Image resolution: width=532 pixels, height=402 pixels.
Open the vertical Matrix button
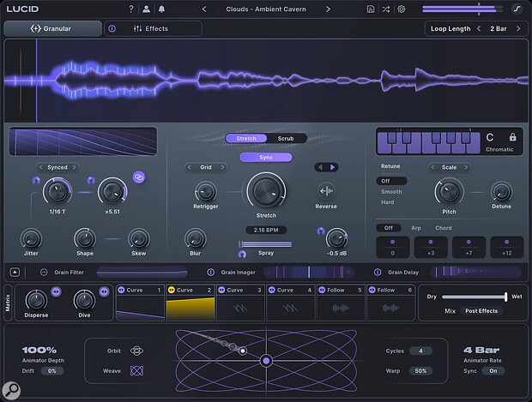pos(8,303)
